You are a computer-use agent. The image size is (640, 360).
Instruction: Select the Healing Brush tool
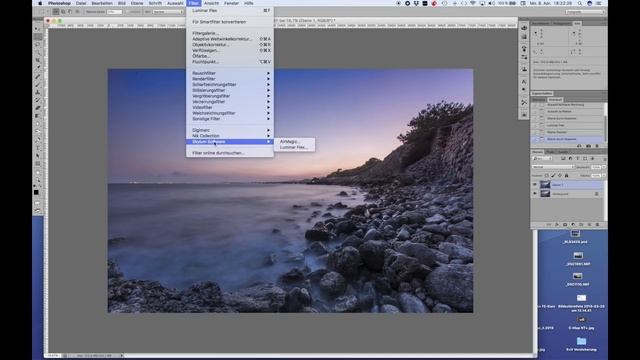click(x=38, y=76)
